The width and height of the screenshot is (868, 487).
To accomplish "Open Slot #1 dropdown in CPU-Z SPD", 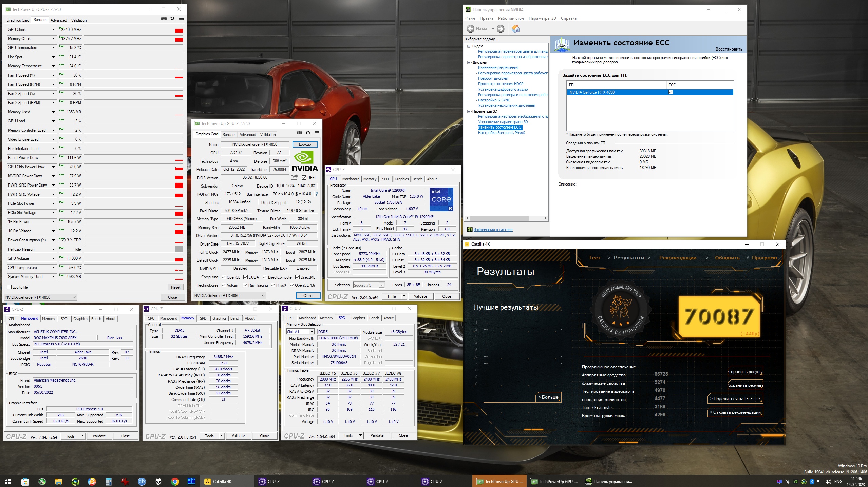I will (x=312, y=332).
